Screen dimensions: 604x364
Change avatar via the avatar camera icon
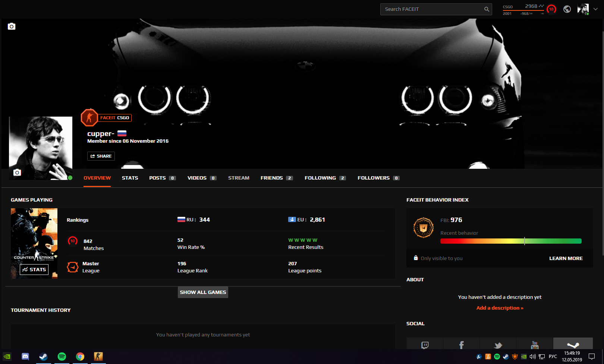(x=17, y=172)
